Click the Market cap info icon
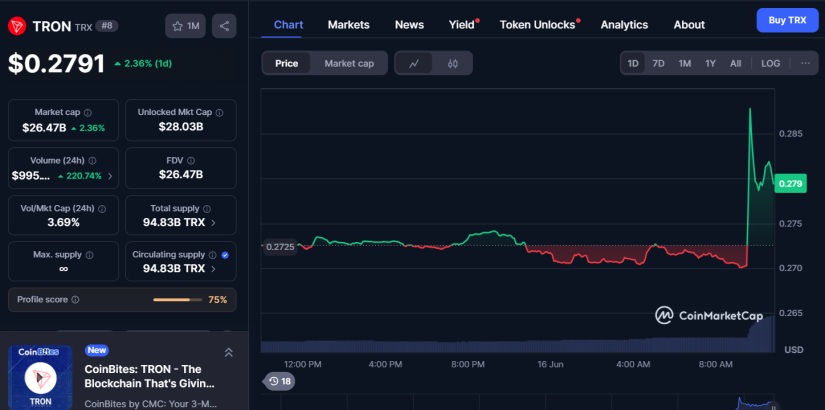The height and width of the screenshot is (410, 825). tap(88, 113)
